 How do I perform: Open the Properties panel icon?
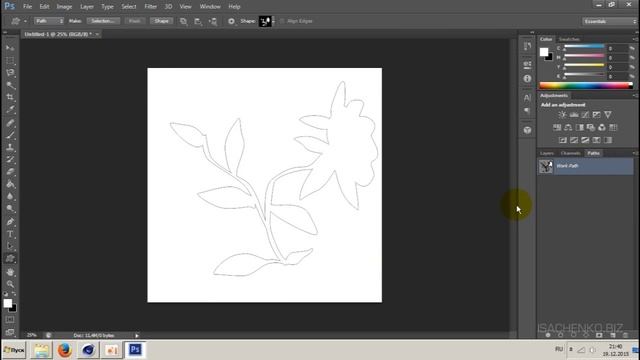tap(527, 64)
